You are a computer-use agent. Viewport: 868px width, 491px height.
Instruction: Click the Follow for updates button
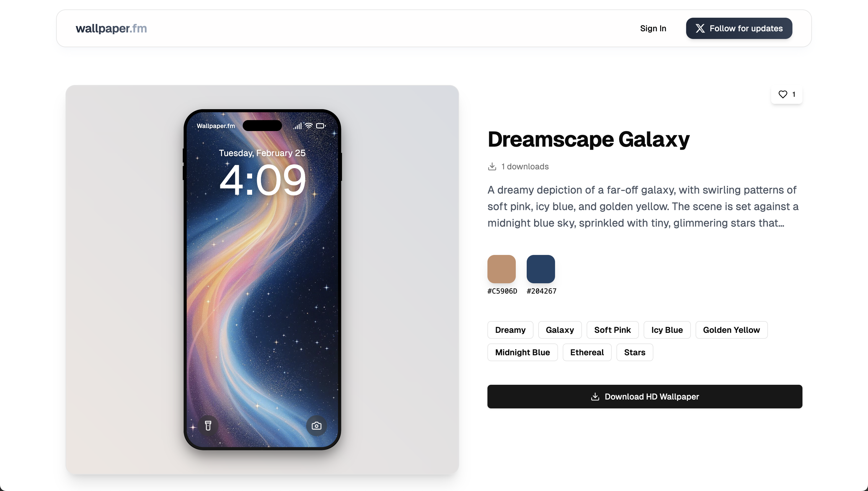[x=739, y=28]
